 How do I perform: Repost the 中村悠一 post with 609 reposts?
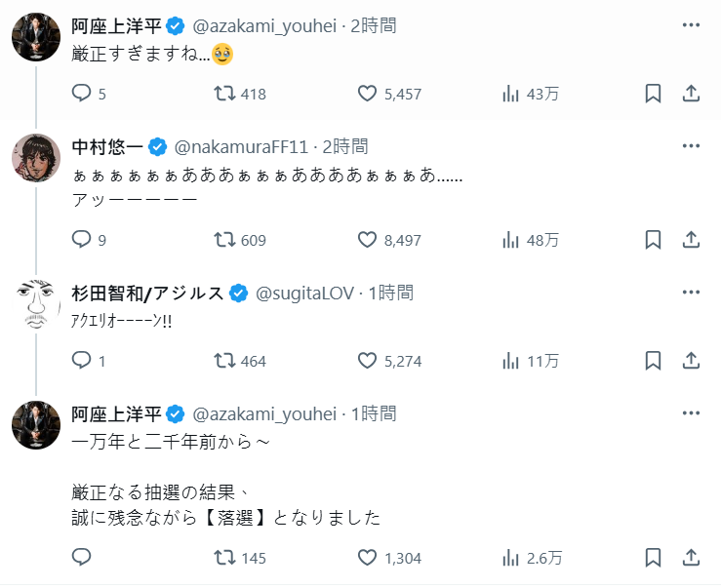[x=224, y=240]
